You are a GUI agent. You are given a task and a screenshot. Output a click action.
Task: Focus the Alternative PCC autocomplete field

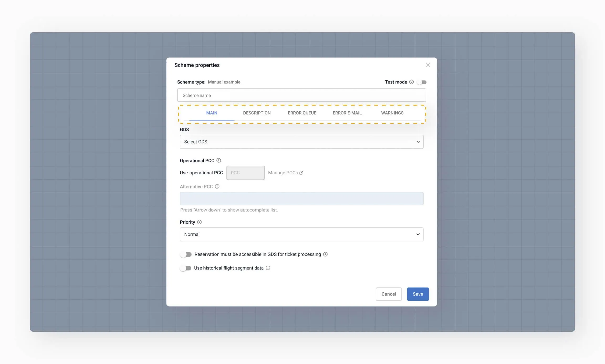[301, 199]
